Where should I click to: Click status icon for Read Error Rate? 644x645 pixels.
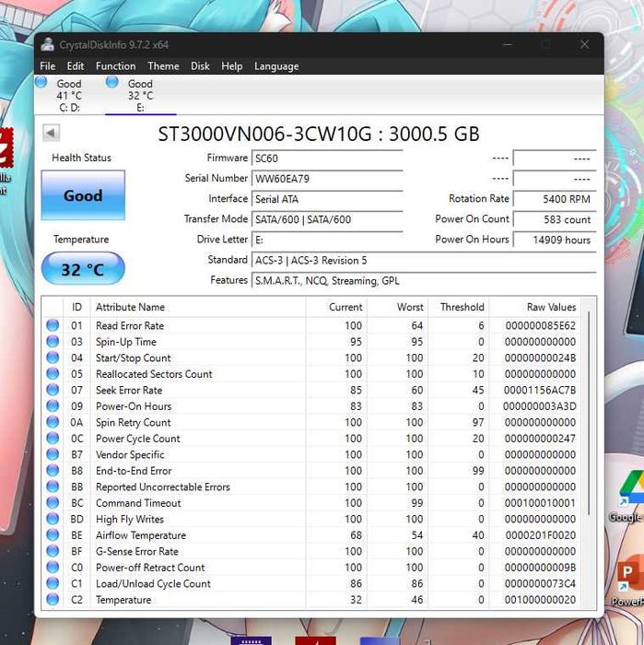(53, 325)
